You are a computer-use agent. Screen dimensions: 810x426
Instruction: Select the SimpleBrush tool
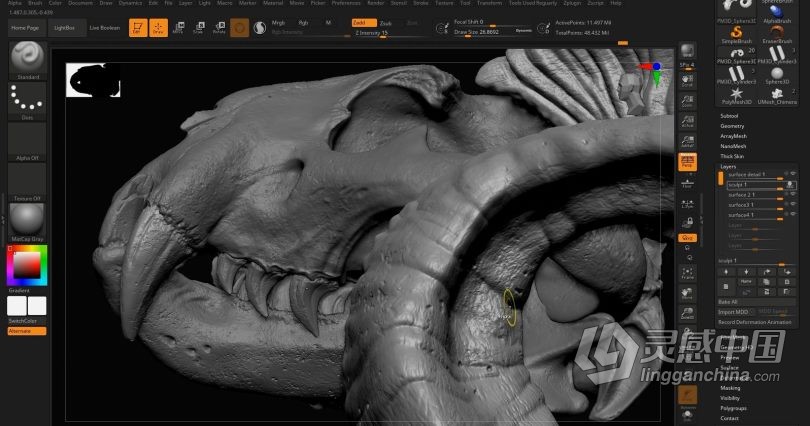736,35
